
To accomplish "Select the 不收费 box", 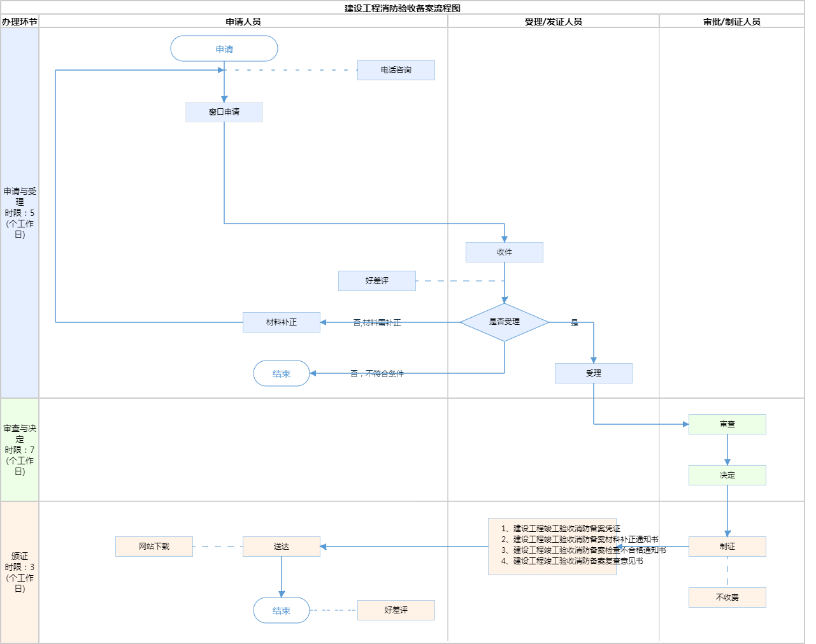I will point(727,597).
